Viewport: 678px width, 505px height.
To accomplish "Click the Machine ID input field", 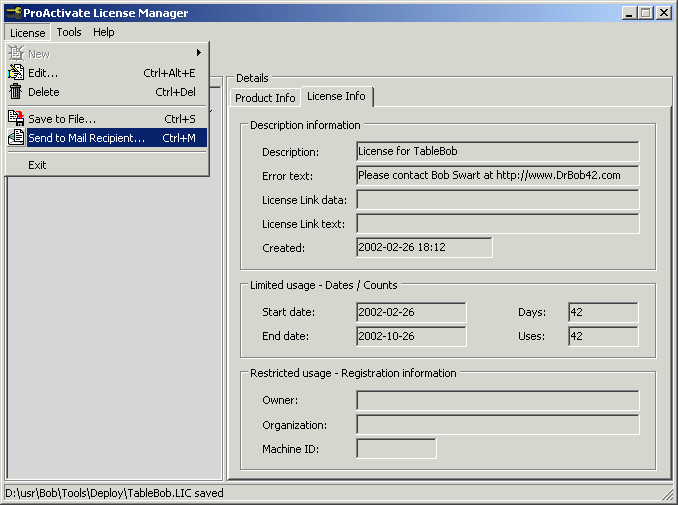I will click(x=397, y=449).
